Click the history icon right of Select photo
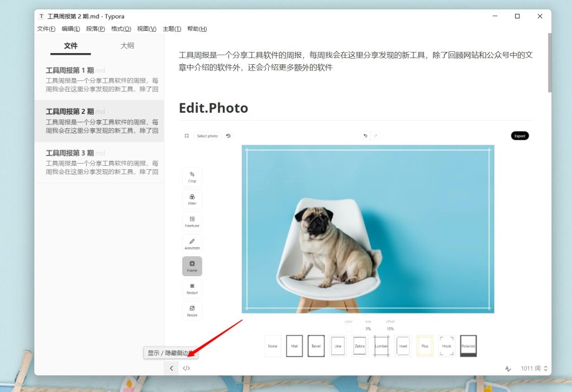 tap(228, 136)
